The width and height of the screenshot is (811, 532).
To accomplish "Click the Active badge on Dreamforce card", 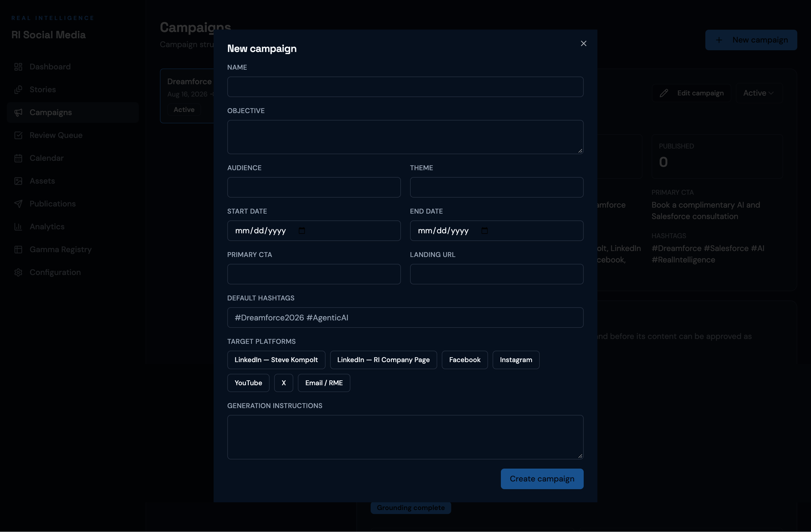I will pyautogui.click(x=184, y=110).
